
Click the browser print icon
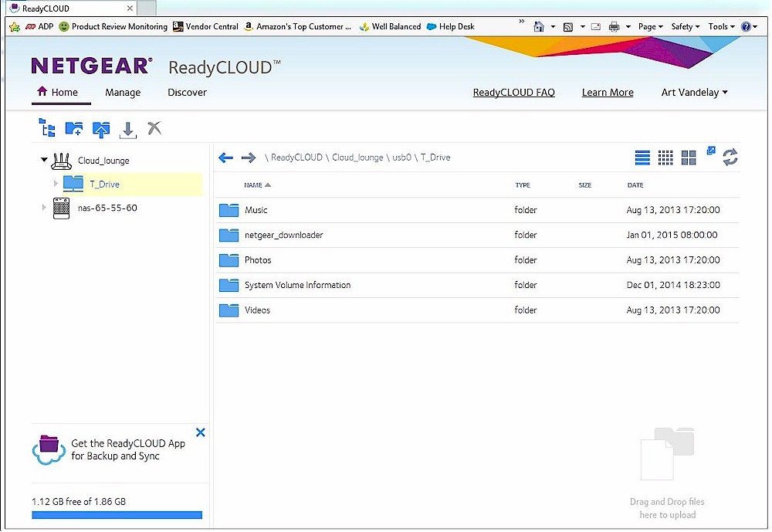pos(614,27)
